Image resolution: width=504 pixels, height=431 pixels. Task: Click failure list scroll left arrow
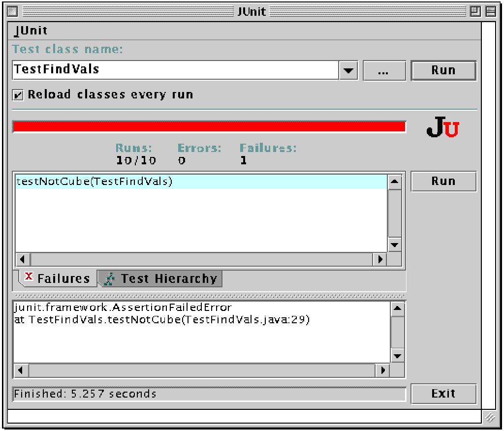tap(22, 259)
